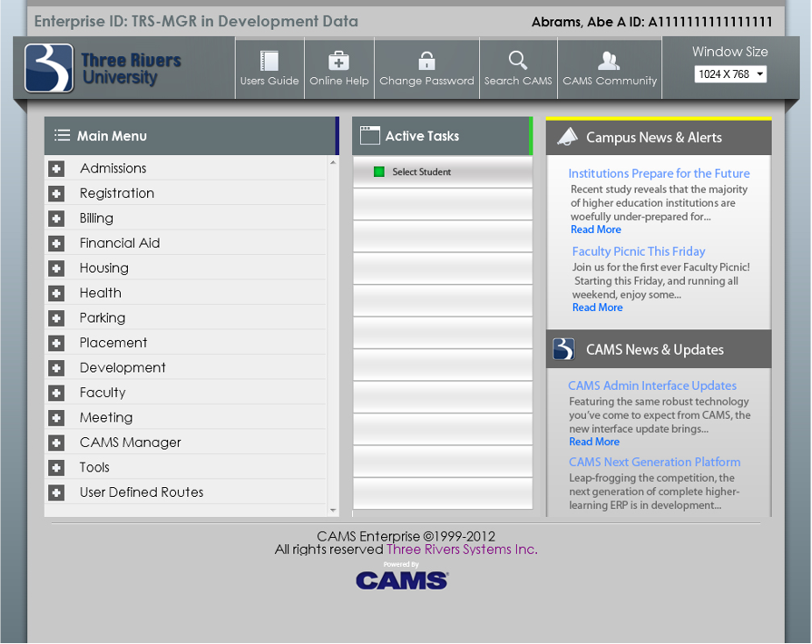Click the Main Menu scrollbar down arrow
Image resolution: width=812 pixels, height=644 pixels.
click(x=333, y=510)
